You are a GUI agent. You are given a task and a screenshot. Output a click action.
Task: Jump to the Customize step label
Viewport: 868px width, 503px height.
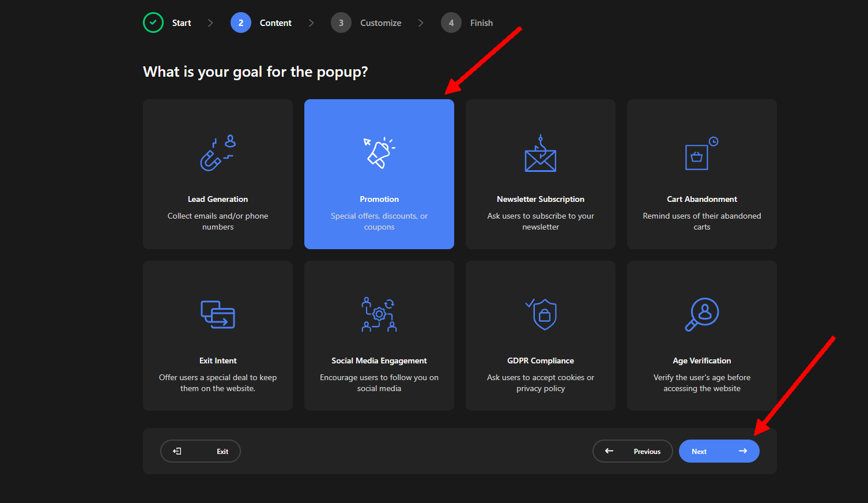pos(381,23)
